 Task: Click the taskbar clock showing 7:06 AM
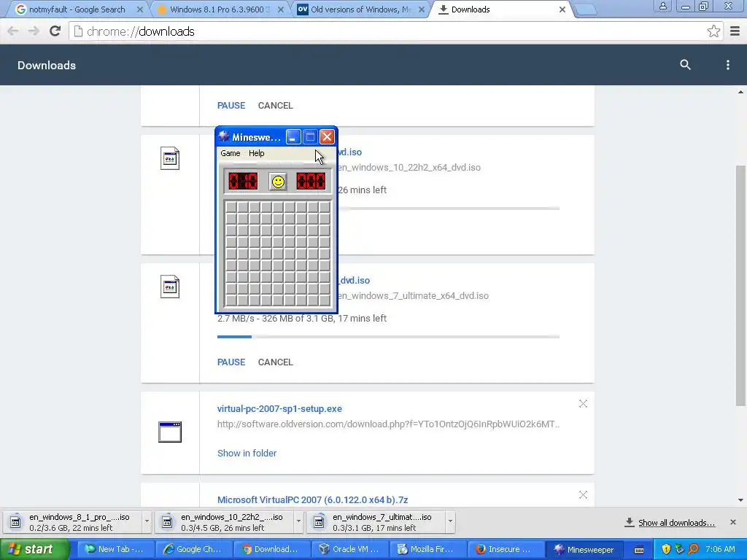coord(720,550)
